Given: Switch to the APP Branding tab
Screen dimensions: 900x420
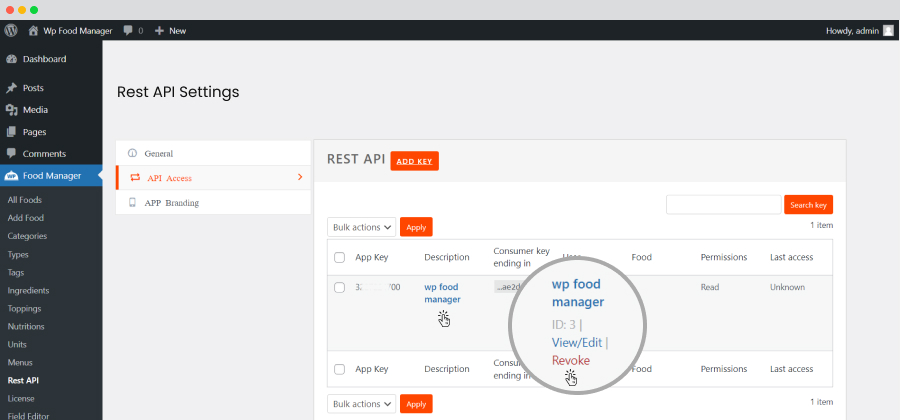Looking at the screenshot, I should 213,203.
